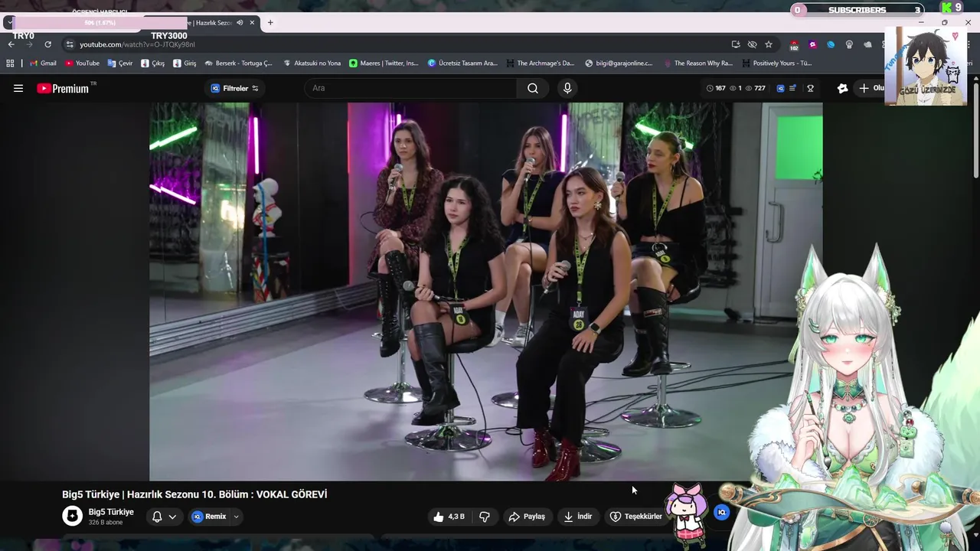Open the apps grid in bookmarks bar
This screenshot has height=551, width=980.
[10, 64]
